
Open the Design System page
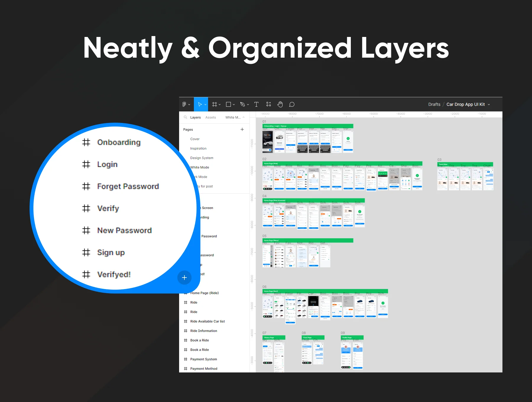(x=202, y=158)
